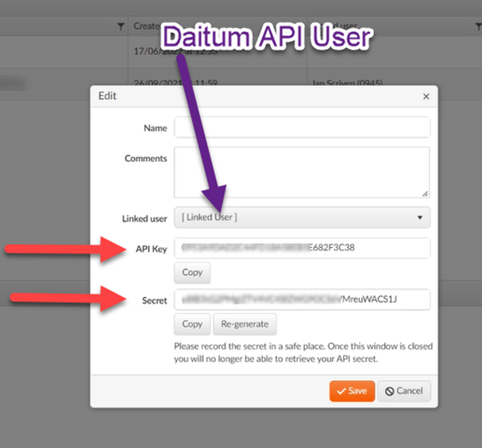The width and height of the screenshot is (482, 448).
Task: Select the 17/06/2022 created-date cell
Action: tap(218, 52)
